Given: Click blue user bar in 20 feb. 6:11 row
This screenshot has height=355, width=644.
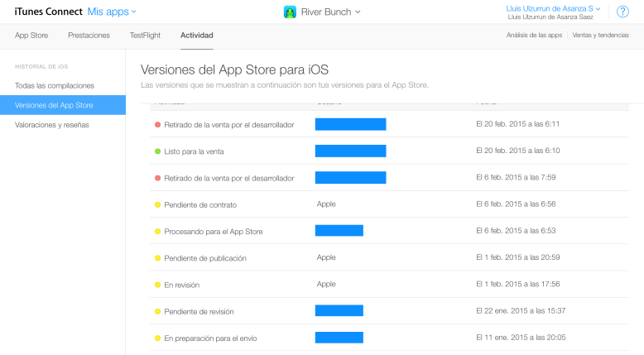Looking at the screenshot, I should (350, 124).
